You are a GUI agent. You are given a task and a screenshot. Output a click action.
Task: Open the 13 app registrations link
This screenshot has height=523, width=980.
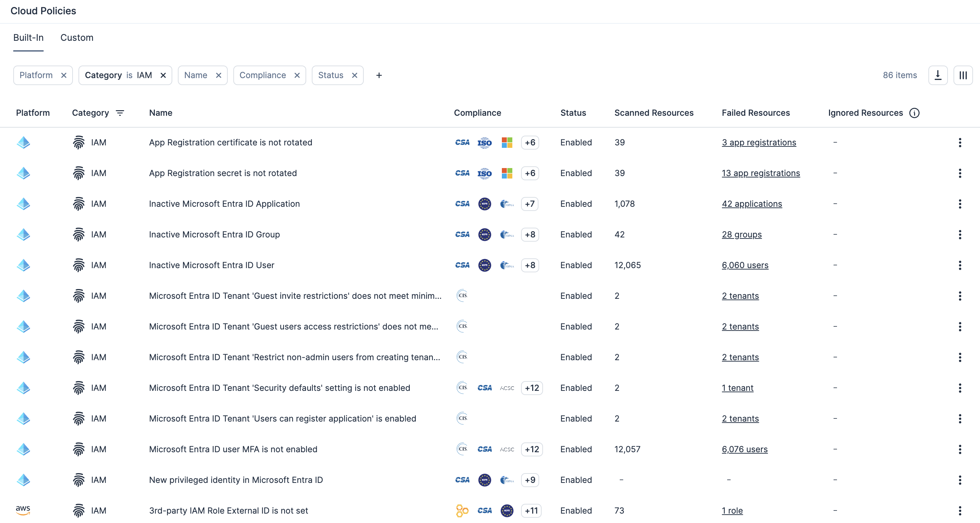pyautogui.click(x=761, y=173)
